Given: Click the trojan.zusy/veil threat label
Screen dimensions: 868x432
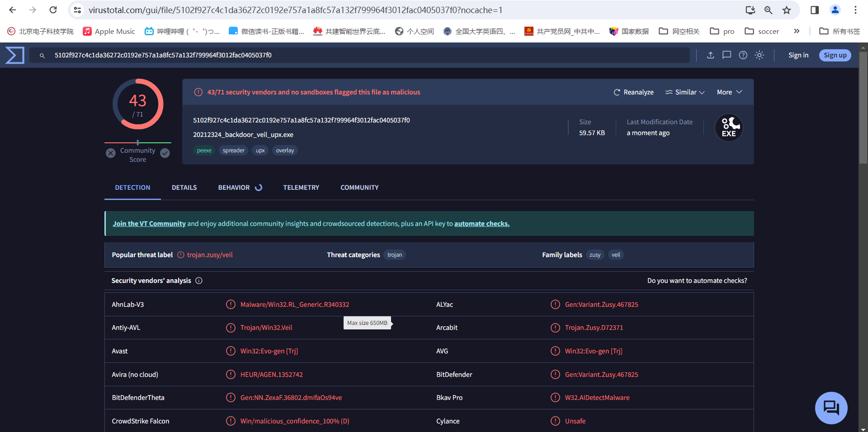Looking at the screenshot, I should (210, 255).
